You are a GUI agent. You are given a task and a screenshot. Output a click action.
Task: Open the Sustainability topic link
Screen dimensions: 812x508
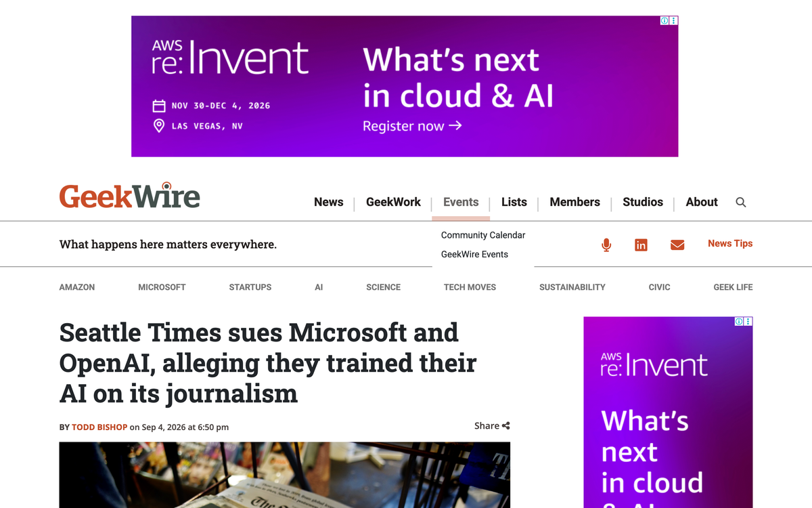coord(572,287)
